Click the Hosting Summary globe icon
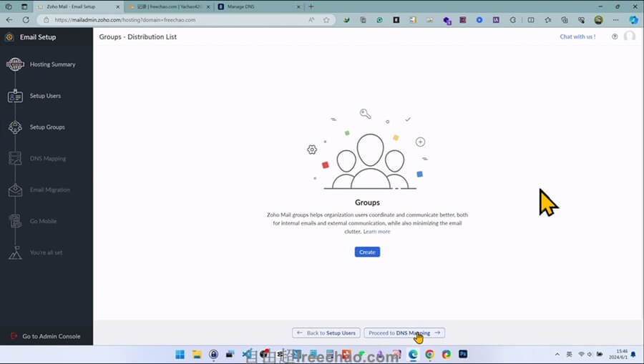Image resolution: width=644 pixels, height=364 pixels. pyautogui.click(x=15, y=64)
